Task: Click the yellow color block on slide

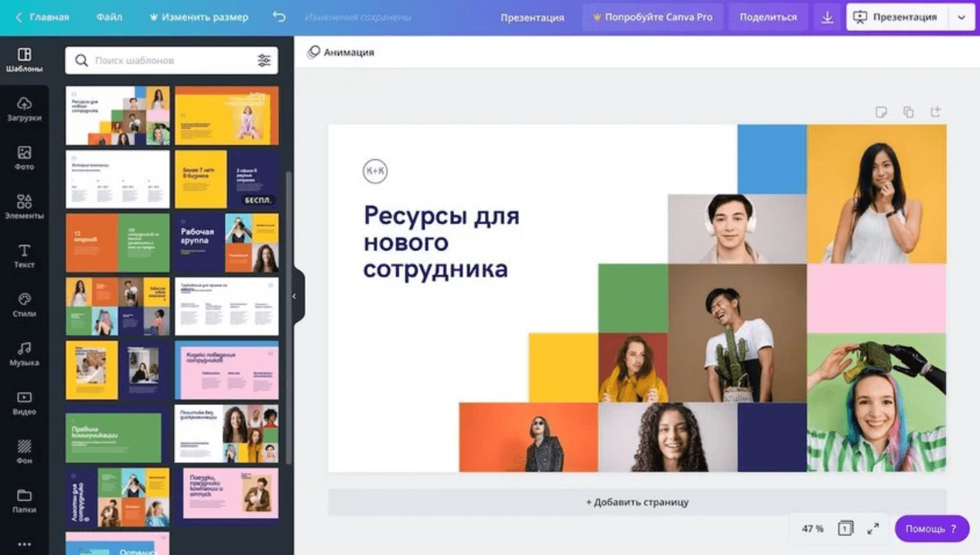Action: (x=562, y=368)
